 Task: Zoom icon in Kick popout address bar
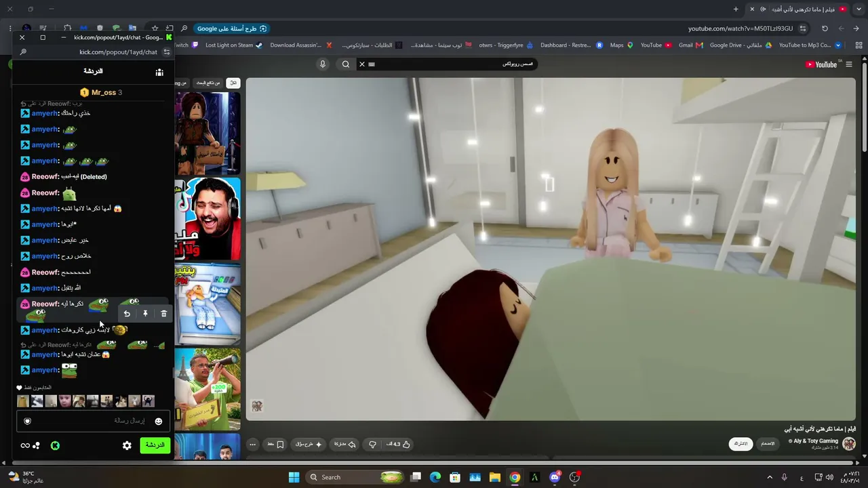[23, 52]
